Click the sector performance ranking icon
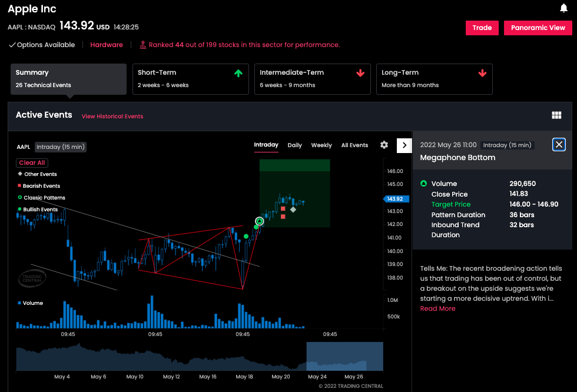This screenshot has width=577, height=392. [x=142, y=45]
